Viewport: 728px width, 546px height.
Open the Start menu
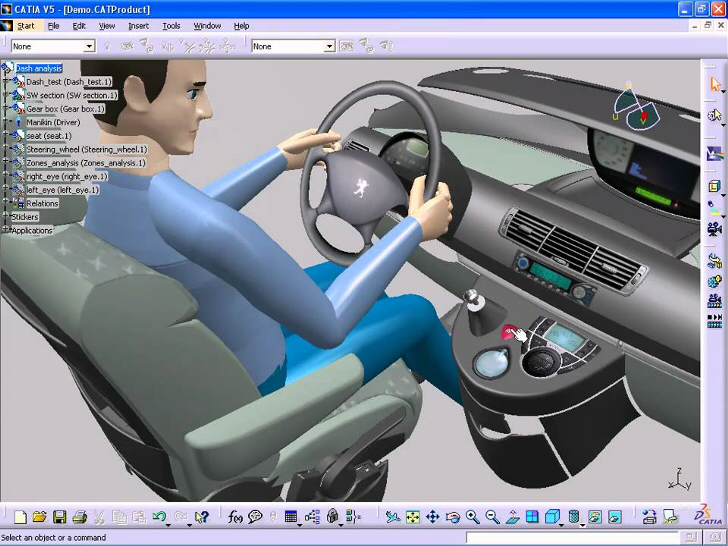tap(26, 26)
